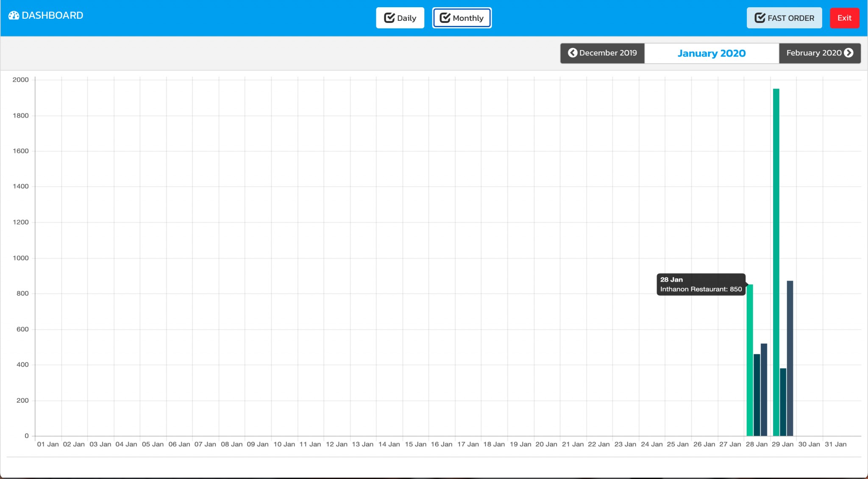Viewport: 868px width, 479px height.
Task: Click the 29 Jan axis label
Action: (782, 444)
